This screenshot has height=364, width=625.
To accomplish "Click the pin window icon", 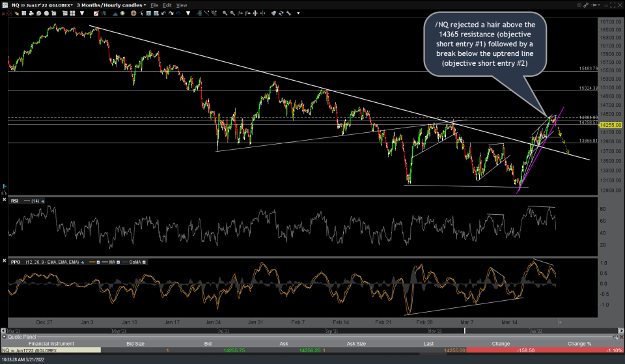I will pos(594,5).
